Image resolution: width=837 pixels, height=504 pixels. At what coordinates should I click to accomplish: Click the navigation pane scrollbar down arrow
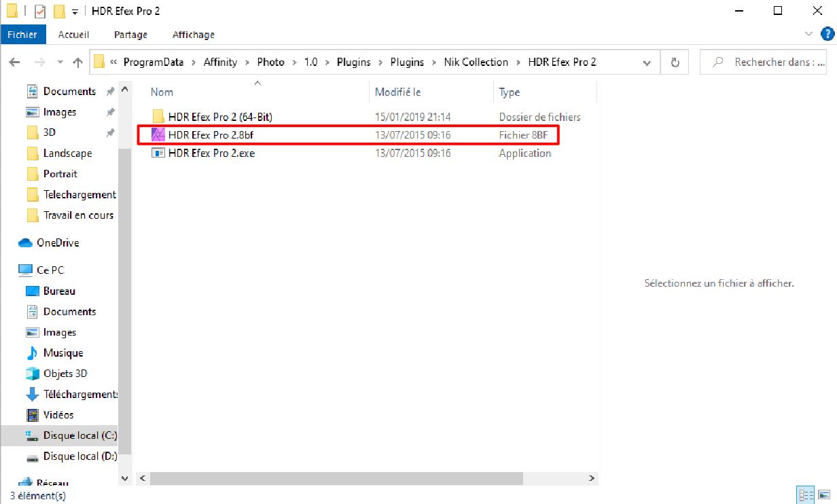point(124,478)
